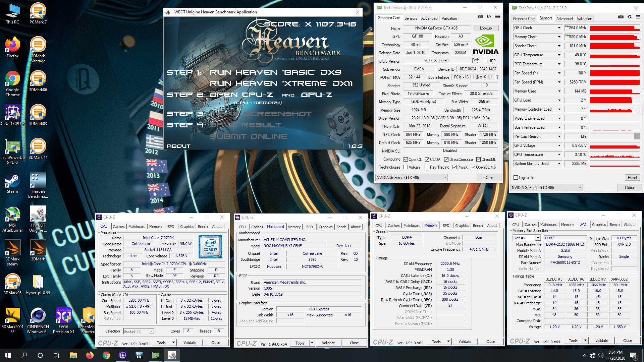Click RUN HEAVEN "XTREME" DX11 option
This screenshot has width=644, height=362.
pyautogui.click(x=281, y=83)
